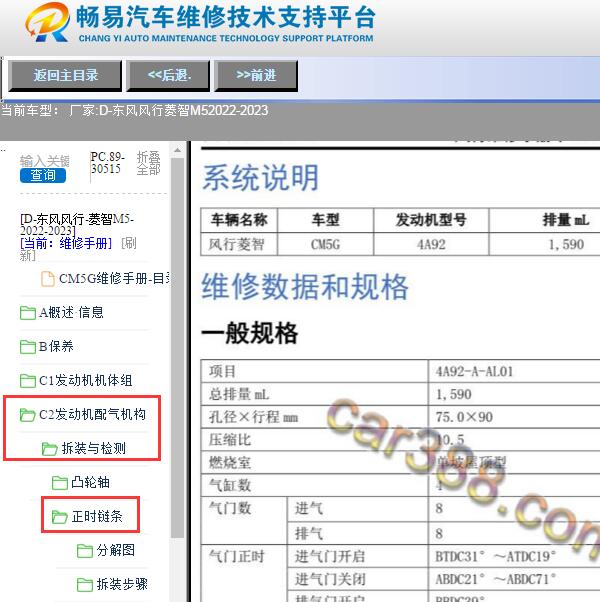Image resolution: width=600 pixels, height=602 pixels.
Task: Click the 发动机型号 column header
Action: coord(431,220)
